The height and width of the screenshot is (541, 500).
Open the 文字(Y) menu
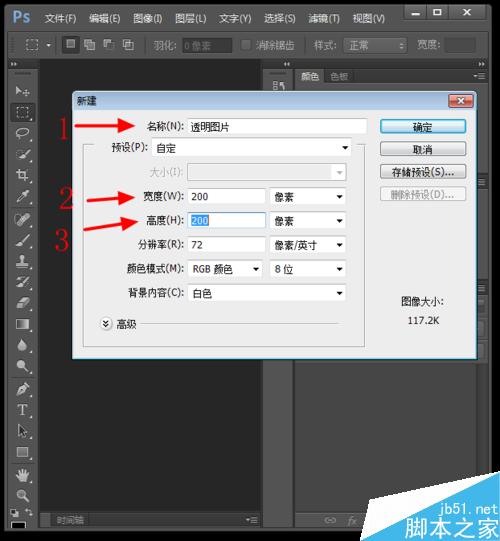pyautogui.click(x=235, y=18)
